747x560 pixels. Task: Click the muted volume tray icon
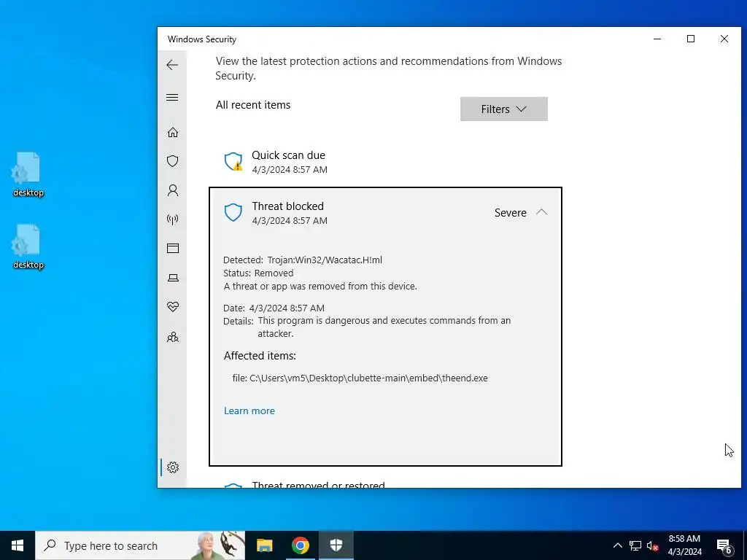[652, 545]
